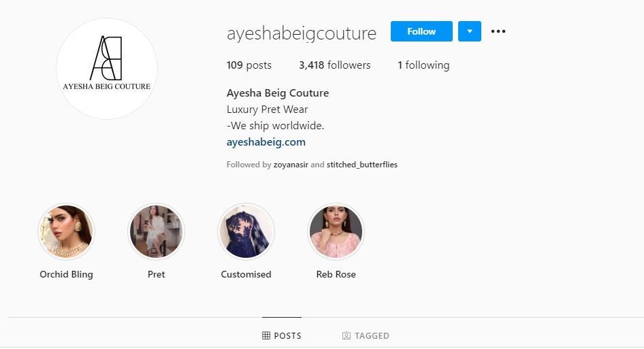The height and width of the screenshot is (349, 644).
Task: Click the Tagged person icon
Action: [347, 335]
